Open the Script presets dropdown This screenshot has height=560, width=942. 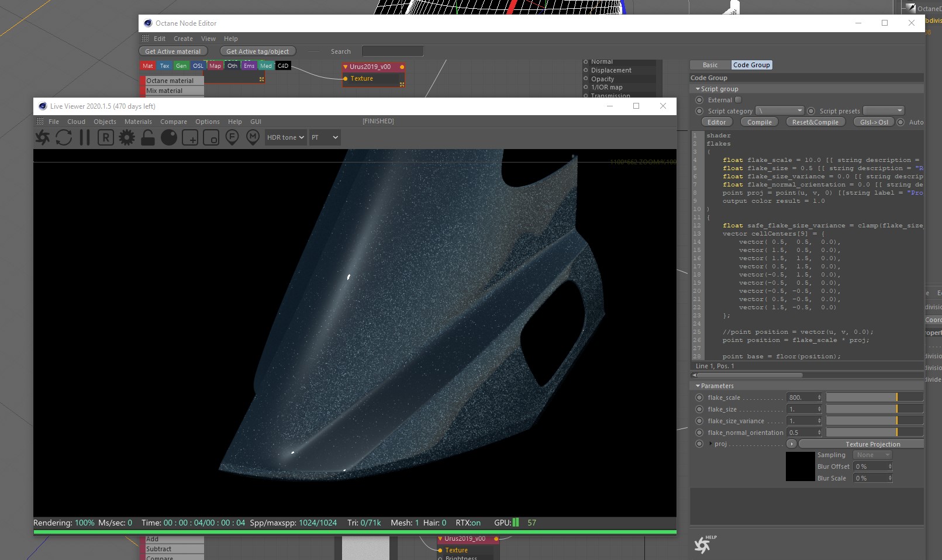coord(884,110)
